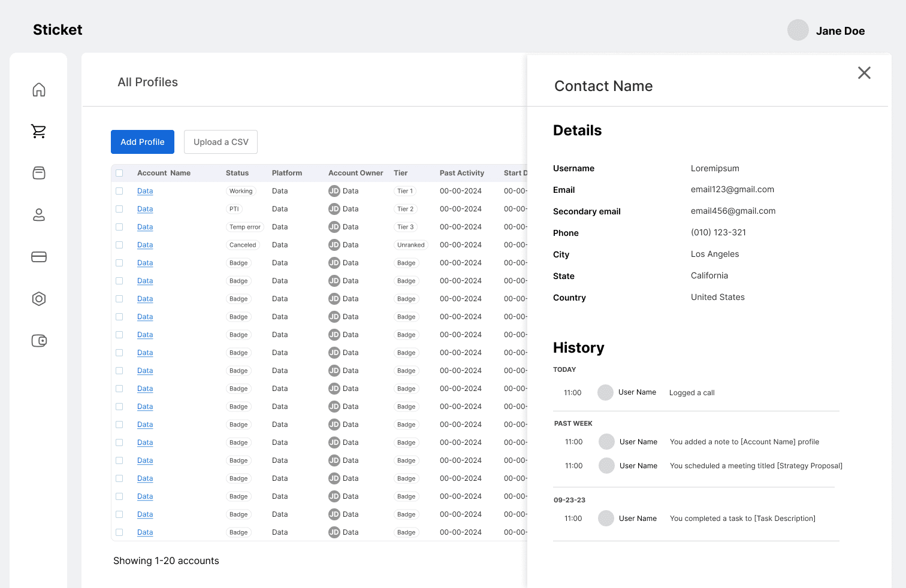This screenshot has height=588, width=906.
Task: Click the Los Angeles city value
Action: (x=715, y=254)
